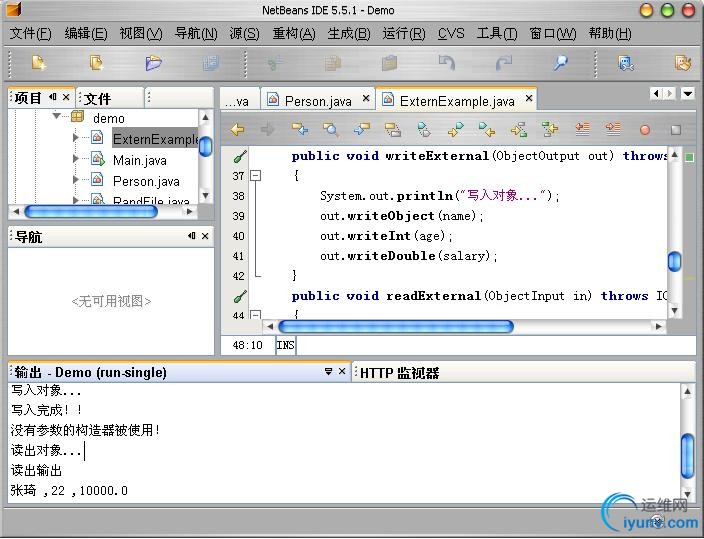The width and height of the screenshot is (704, 539).
Task: Click the Copy toolbar icon
Action: click(x=332, y=63)
